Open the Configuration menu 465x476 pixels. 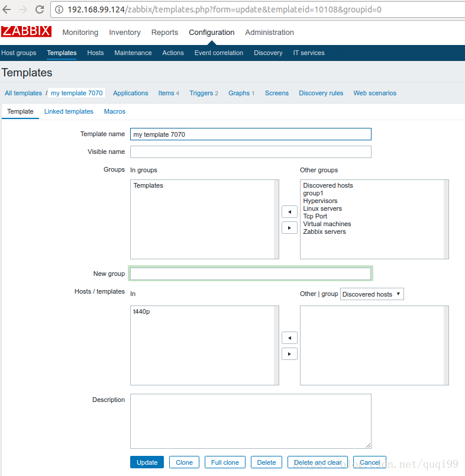212,33
